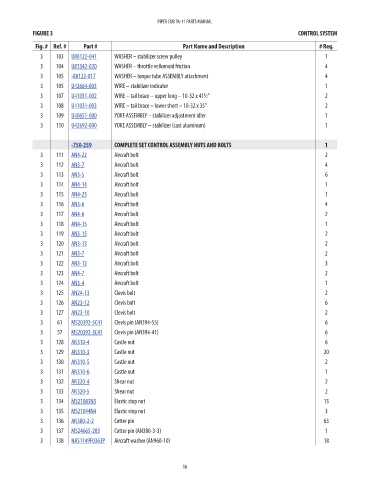This screenshot has width=370, height=480.
Task: Open the AN380-2-2 cotter pin link
Action: [82, 421]
